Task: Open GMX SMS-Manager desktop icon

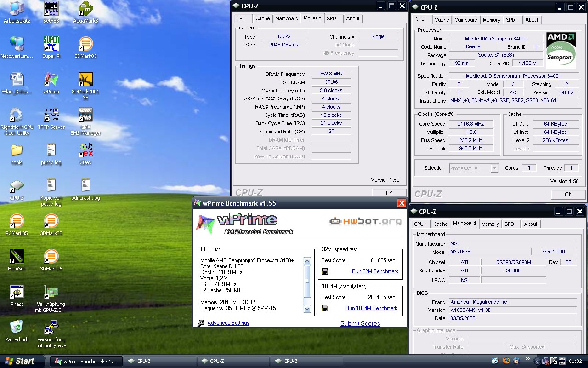Action: tap(86, 115)
